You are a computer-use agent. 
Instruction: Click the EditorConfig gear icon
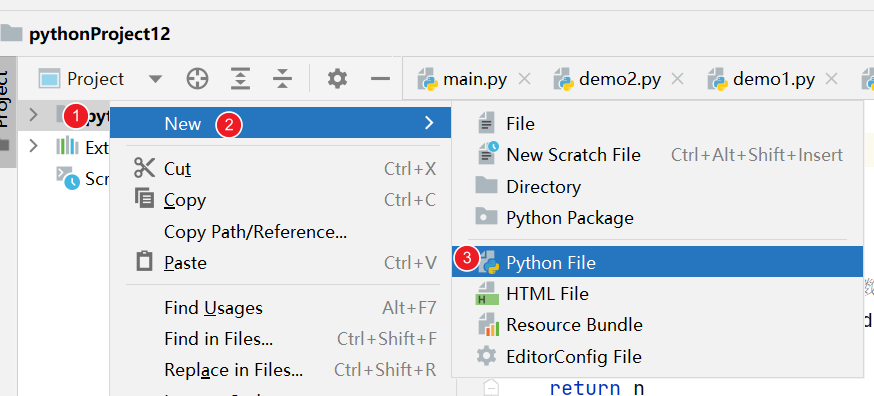point(487,356)
